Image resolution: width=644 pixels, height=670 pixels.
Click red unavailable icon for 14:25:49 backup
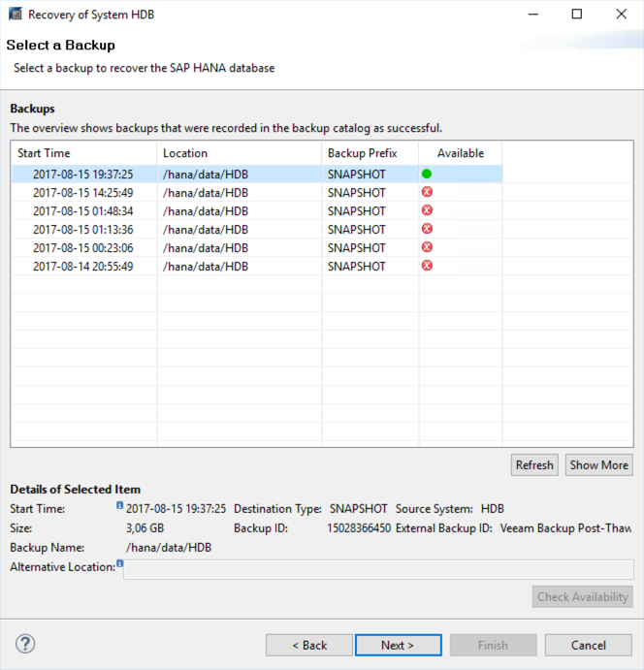click(x=427, y=192)
